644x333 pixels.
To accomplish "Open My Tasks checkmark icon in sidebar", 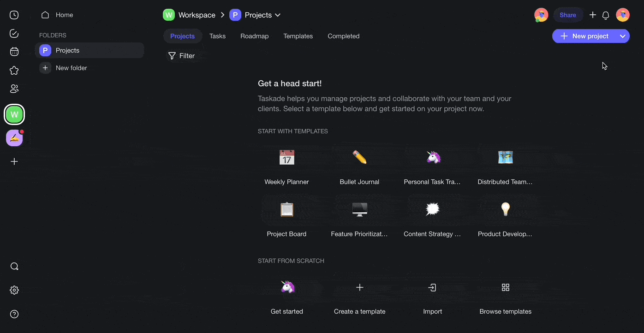I will pos(14,33).
